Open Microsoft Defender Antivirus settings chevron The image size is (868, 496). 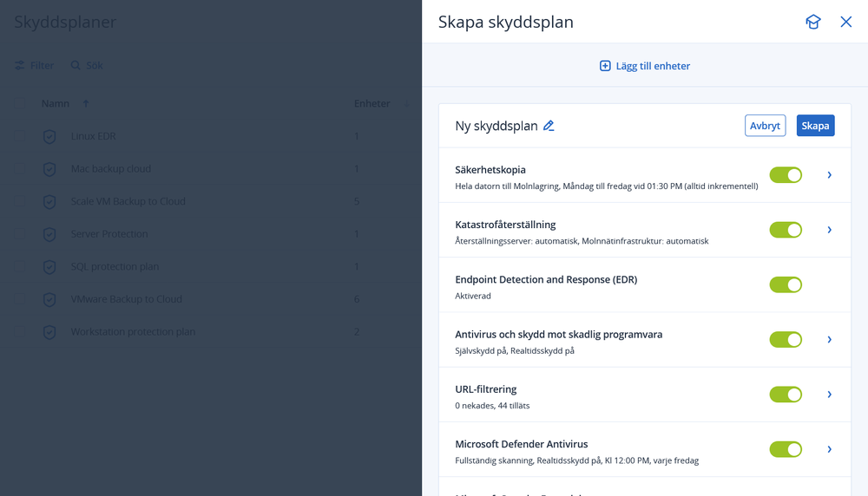point(830,449)
